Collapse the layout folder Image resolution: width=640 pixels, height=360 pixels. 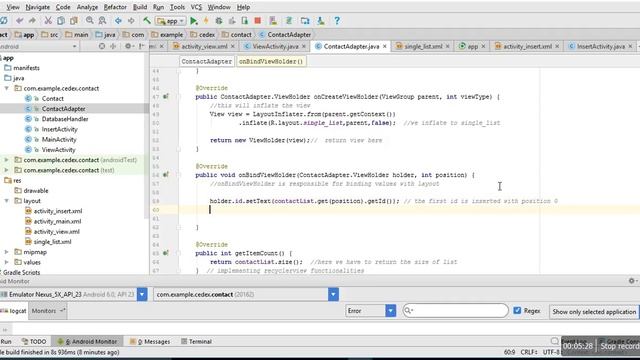[x=7, y=201]
